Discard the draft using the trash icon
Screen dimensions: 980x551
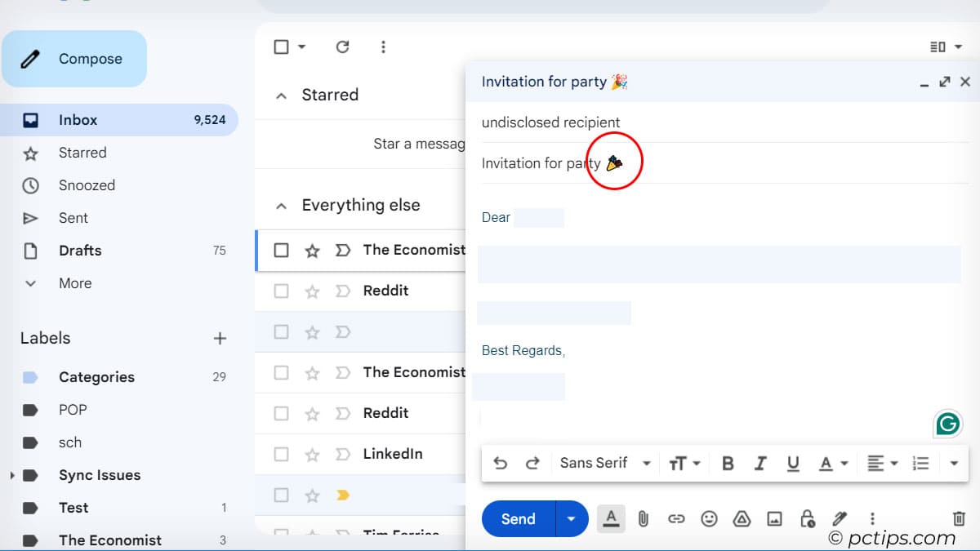[960, 518]
